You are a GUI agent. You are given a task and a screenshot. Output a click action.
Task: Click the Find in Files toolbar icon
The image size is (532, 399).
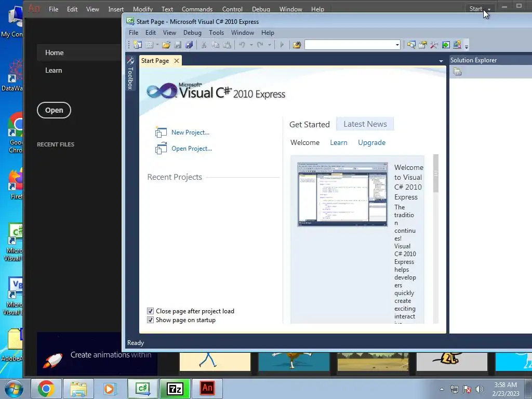pyautogui.click(x=297, y=45)
